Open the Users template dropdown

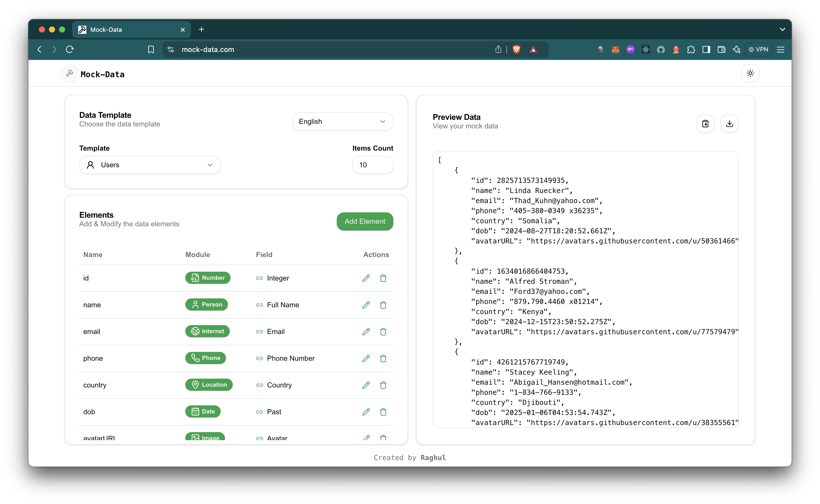(x=150, y=165)
